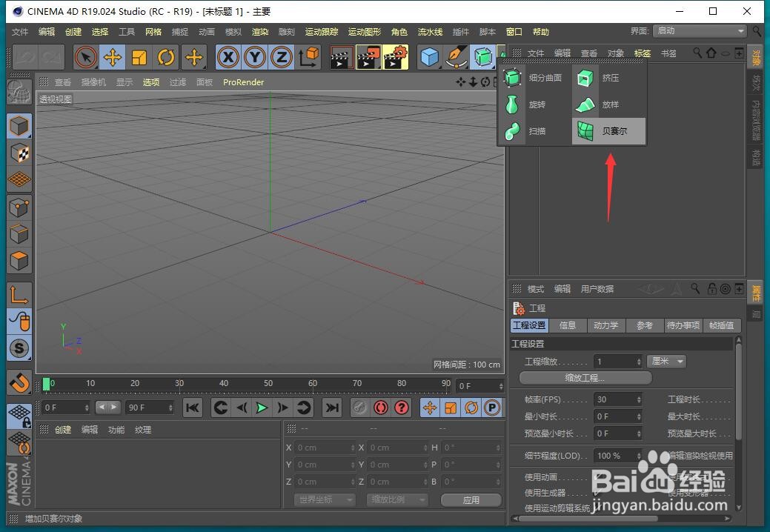Open the 界面 layout dropdown

click(700, 31)
